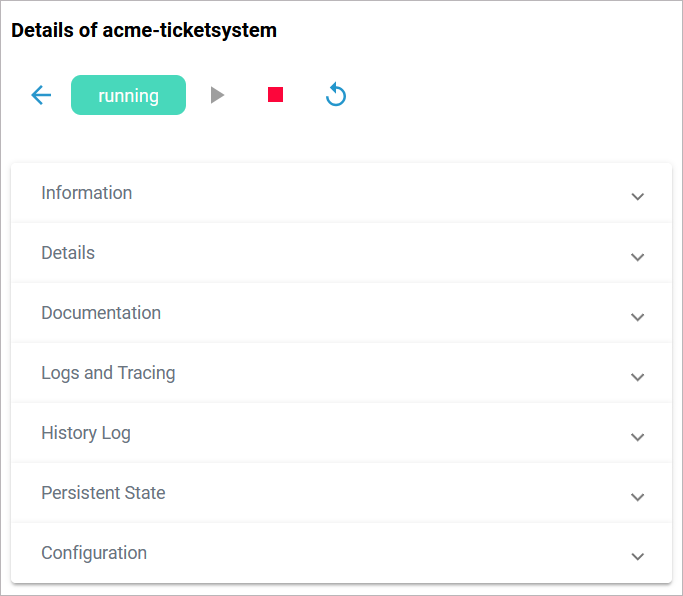
Task: Click the chevron beside Persistent State
Action: pyautogui.click(x=637, y=496)
